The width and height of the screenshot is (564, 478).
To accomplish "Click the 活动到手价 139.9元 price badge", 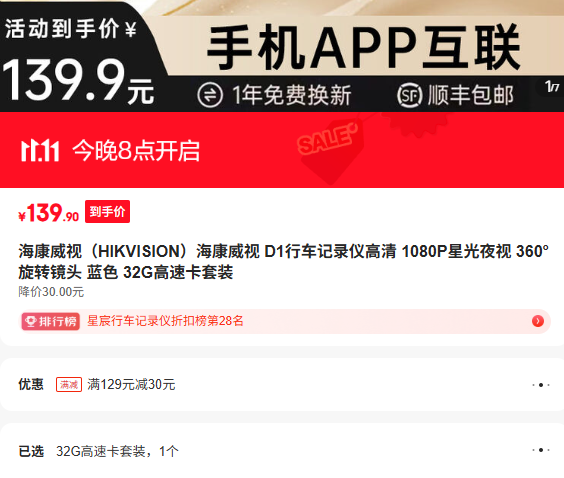I will [79, 58].
